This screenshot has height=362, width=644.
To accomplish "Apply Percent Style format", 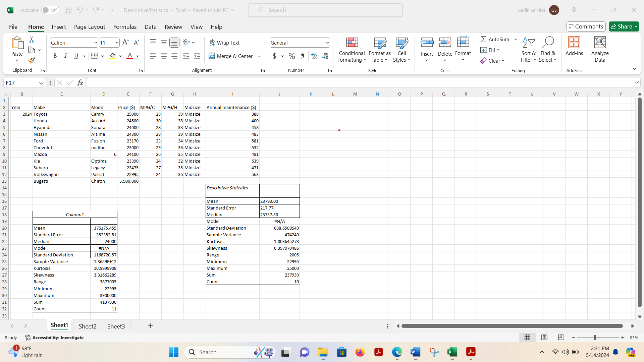I will tap(292, 56).
